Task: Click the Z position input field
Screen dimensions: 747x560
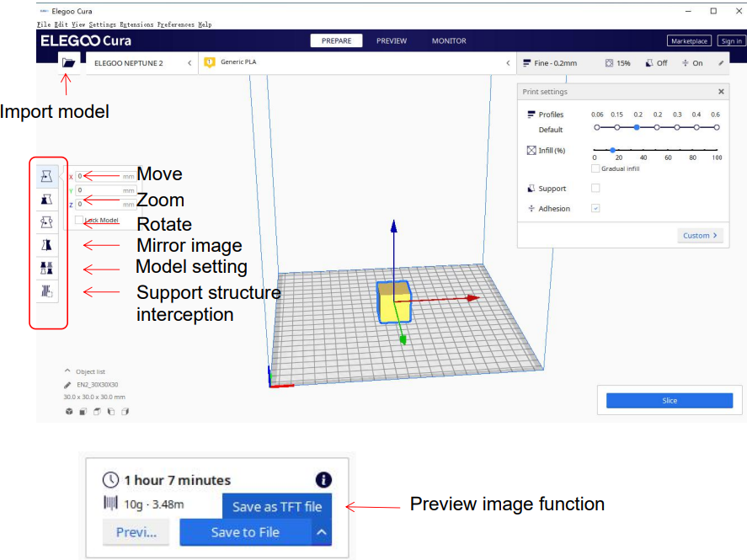Action: (106, 205)
